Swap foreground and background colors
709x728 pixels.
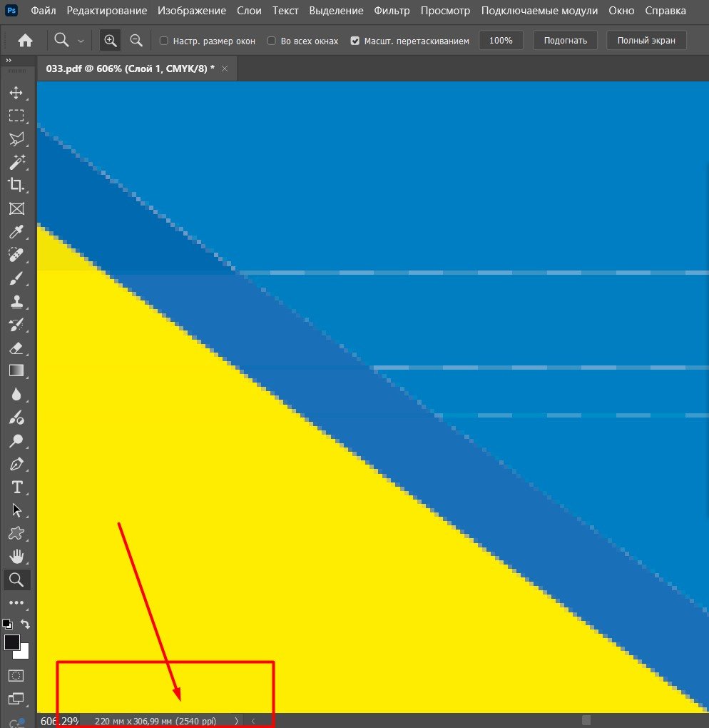pos(26,625)
